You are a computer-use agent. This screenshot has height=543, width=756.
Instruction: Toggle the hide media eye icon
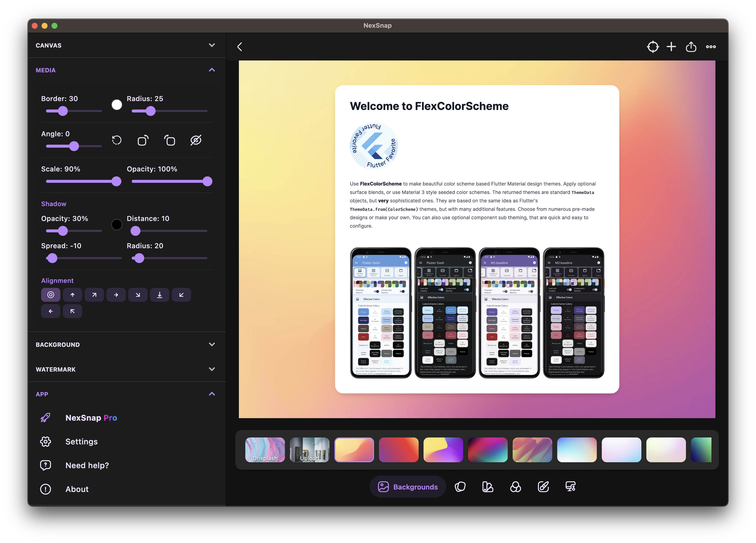196,140
